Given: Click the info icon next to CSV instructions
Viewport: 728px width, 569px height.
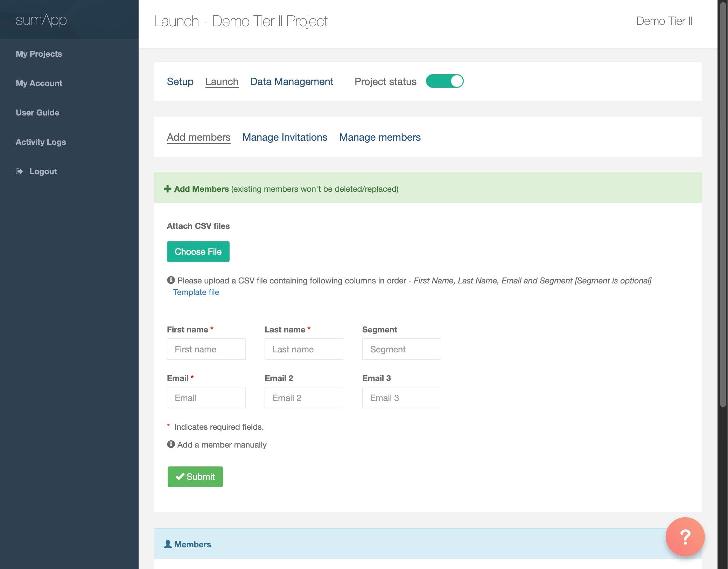Looking at the screenshot, I should [171, 280].
